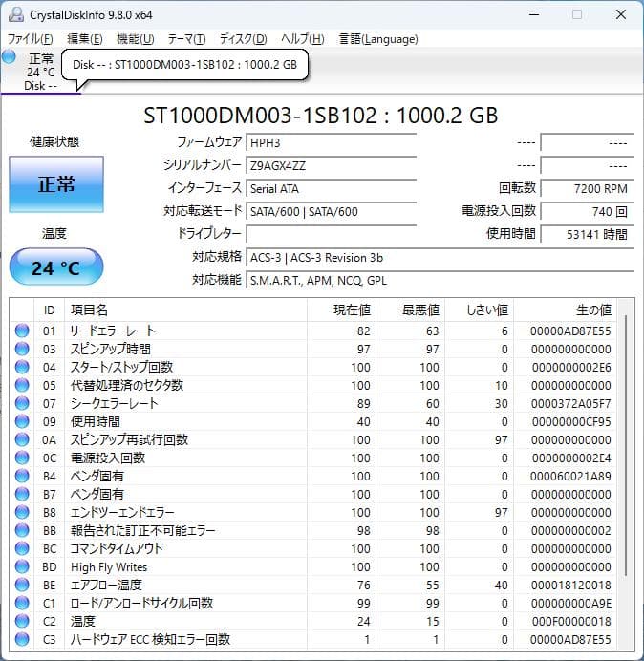Click the blue 正常 health status button
This screenshot has height=661, width=644.
click(x=56, y=184)
